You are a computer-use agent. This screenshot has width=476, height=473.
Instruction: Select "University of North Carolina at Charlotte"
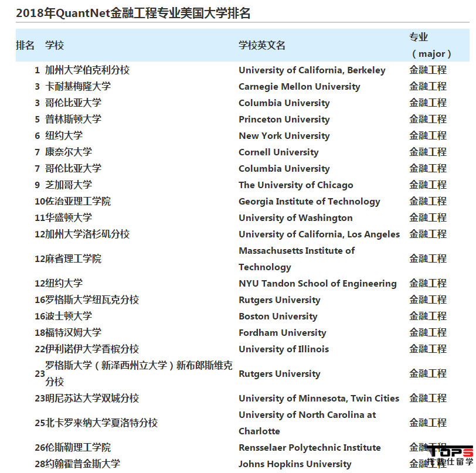point(307,423)
